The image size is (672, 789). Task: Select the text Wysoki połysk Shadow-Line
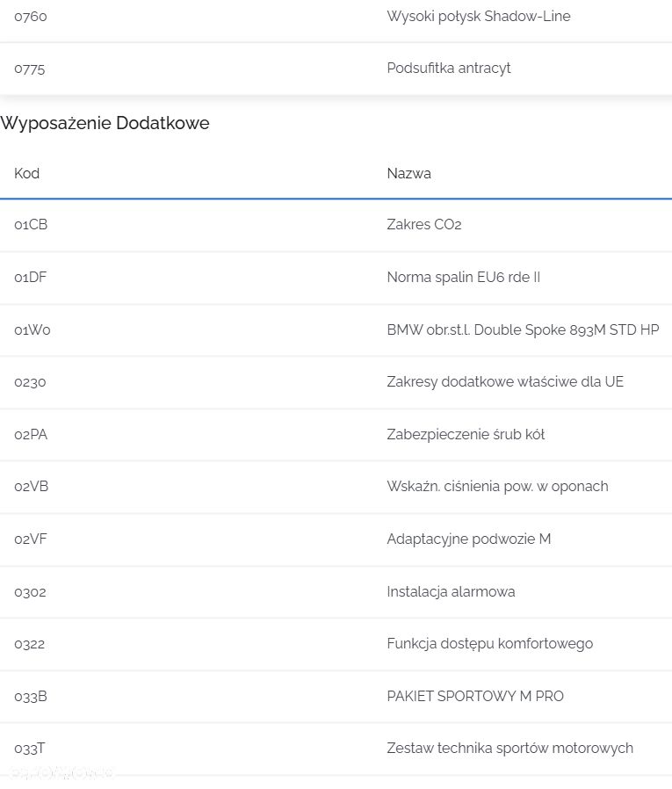479,17
